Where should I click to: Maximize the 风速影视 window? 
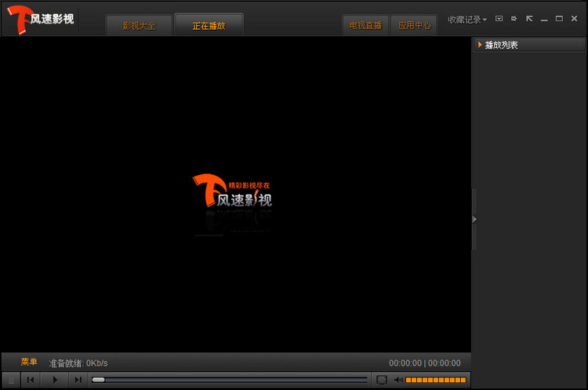point(559,19)
